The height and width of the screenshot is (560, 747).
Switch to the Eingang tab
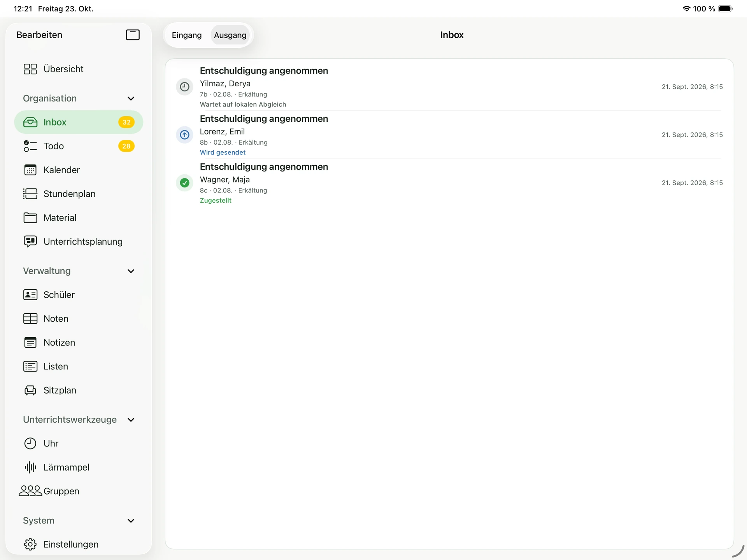(187, 35)
